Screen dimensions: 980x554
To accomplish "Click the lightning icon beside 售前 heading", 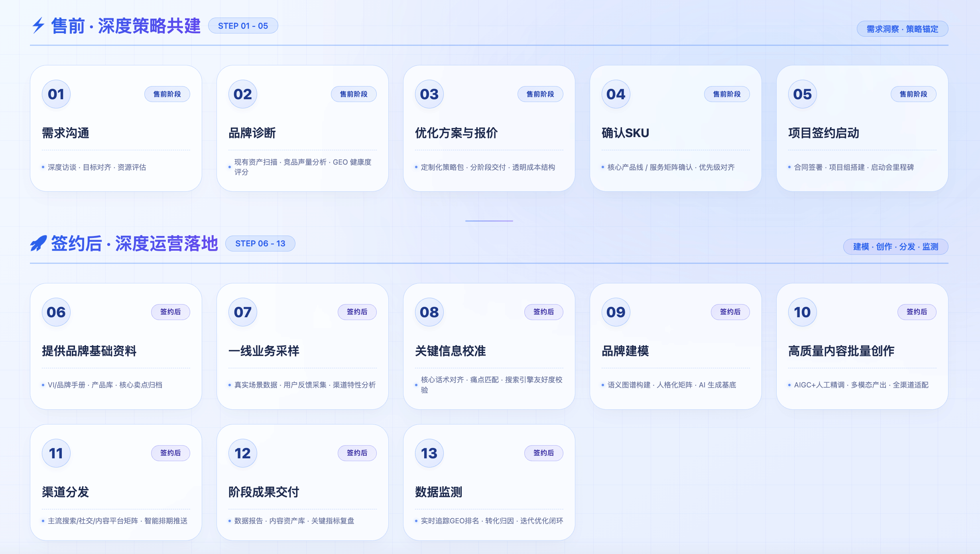I will click(38, 25).
